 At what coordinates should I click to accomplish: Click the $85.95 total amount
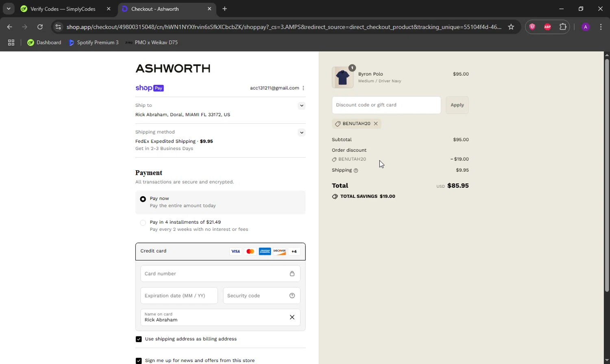tap(458, 186)
